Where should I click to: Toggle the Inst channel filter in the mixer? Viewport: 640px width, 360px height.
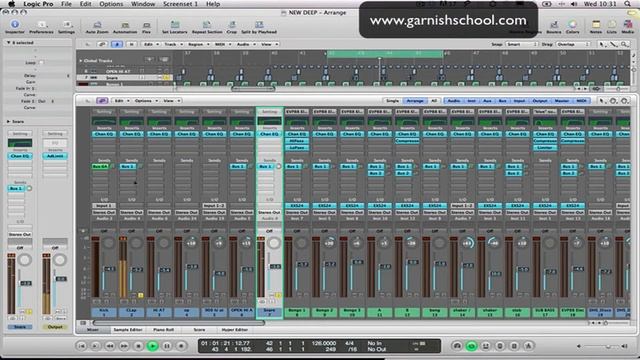[x=471, y=101]
